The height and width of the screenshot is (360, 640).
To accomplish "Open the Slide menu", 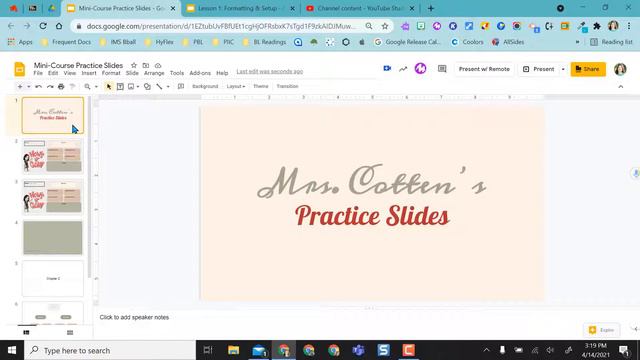I will click(132, 73).
